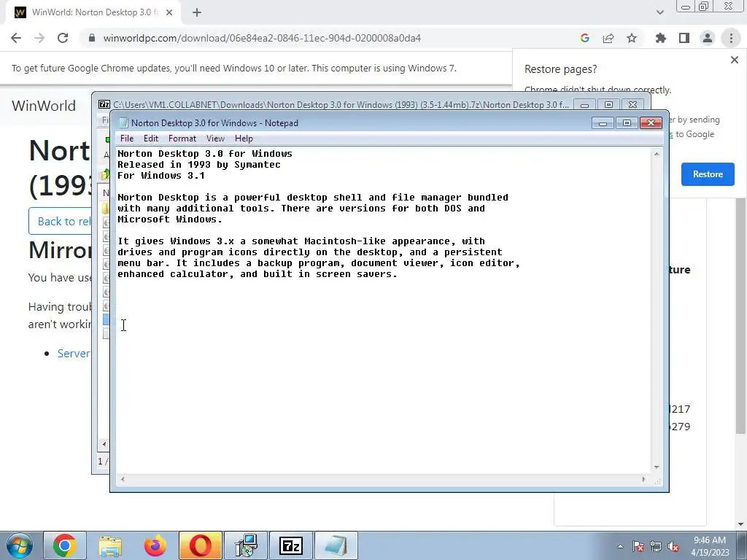Launch Opera from the taskbar

(201, 545)
